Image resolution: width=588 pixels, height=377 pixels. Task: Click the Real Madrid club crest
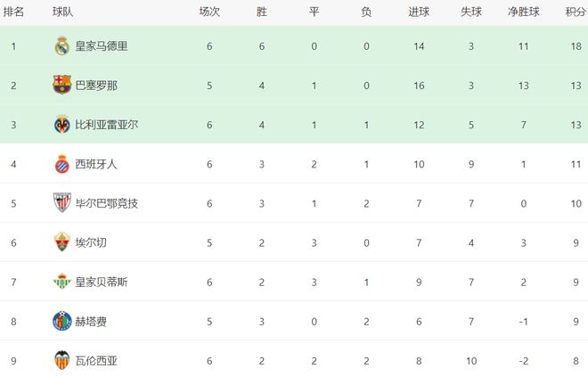pyautogui.click(x=61, y=45)
